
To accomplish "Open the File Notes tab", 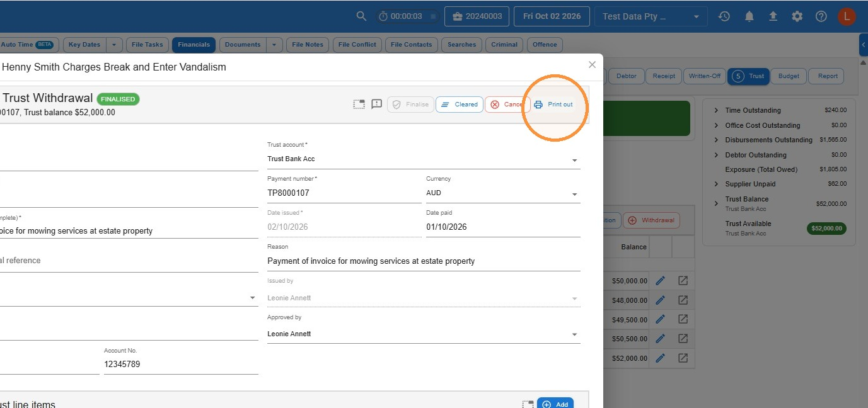I will (308, 45).
